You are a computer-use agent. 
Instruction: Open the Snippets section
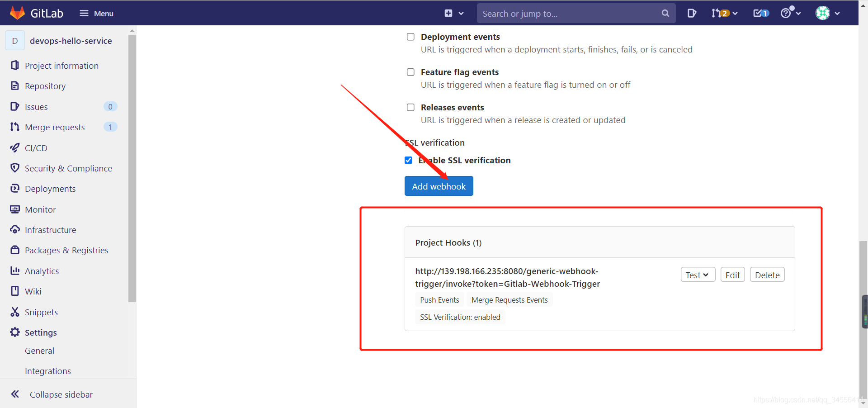(x=41, y=312)
